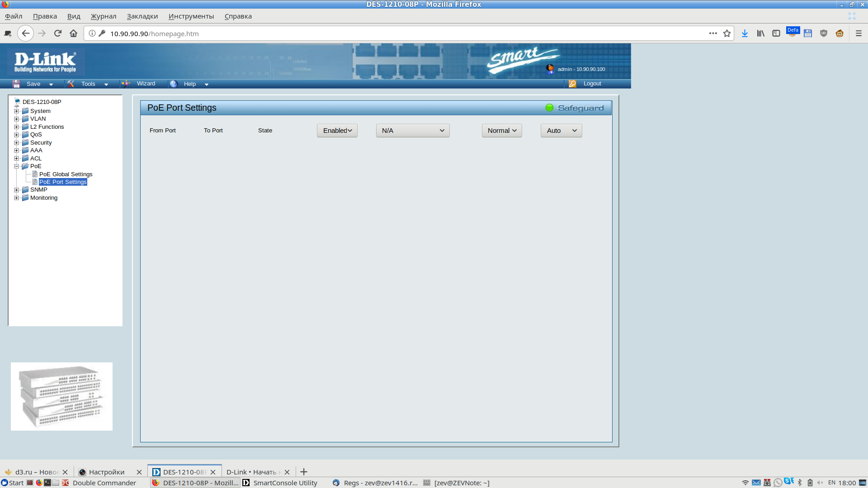Bookmark page with star icon
This screenshot has height=488, width=868.
pos(727,33)
